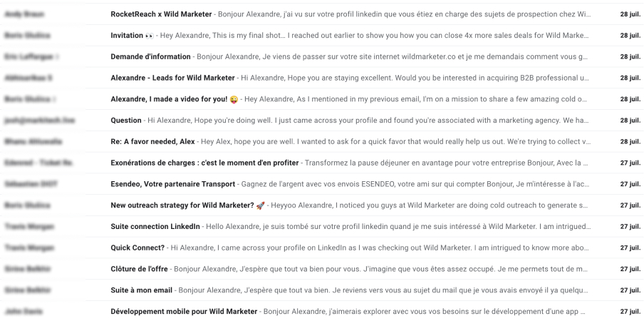
Task: Open the Quick Connect? email
Action: click(x=322, y=248)
